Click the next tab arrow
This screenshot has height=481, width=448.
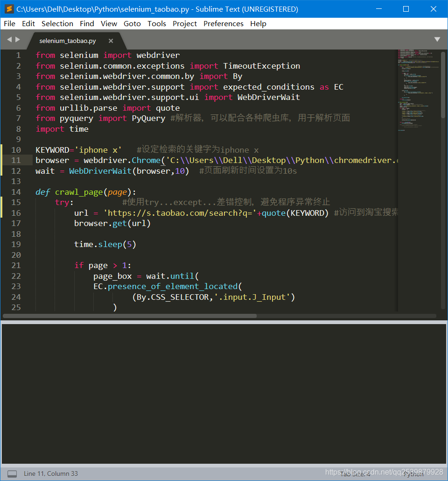click(x=18, y=39)
